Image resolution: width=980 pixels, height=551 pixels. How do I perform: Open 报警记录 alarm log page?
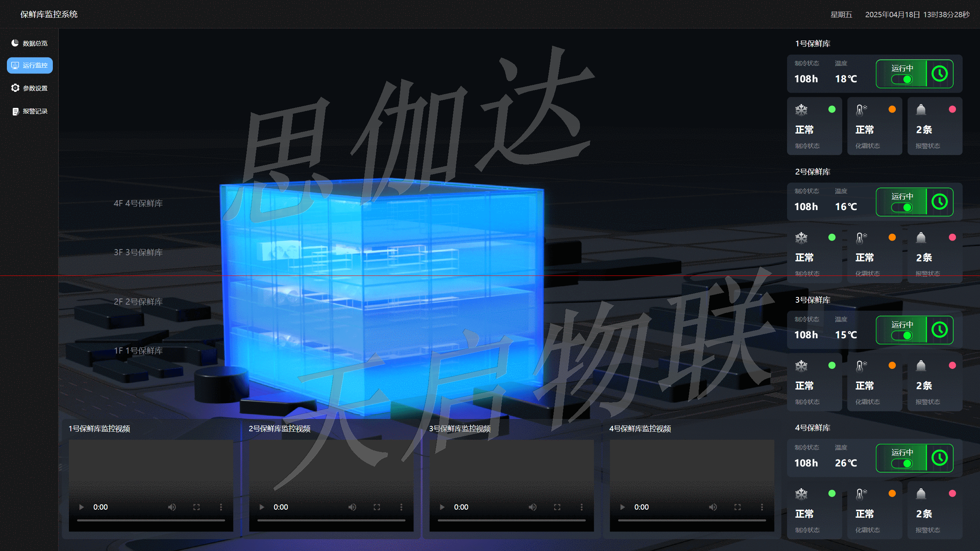click(x=29, y=111)
